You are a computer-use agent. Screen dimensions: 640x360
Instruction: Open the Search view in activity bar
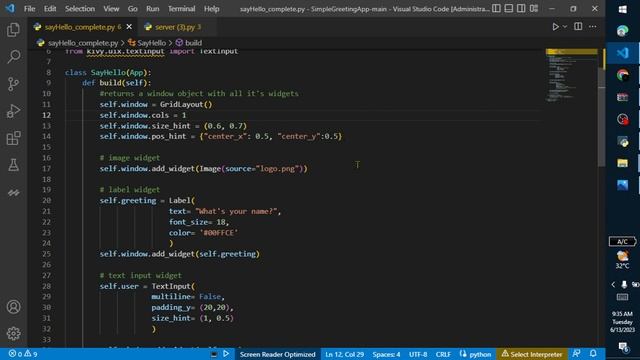(13, 57)
